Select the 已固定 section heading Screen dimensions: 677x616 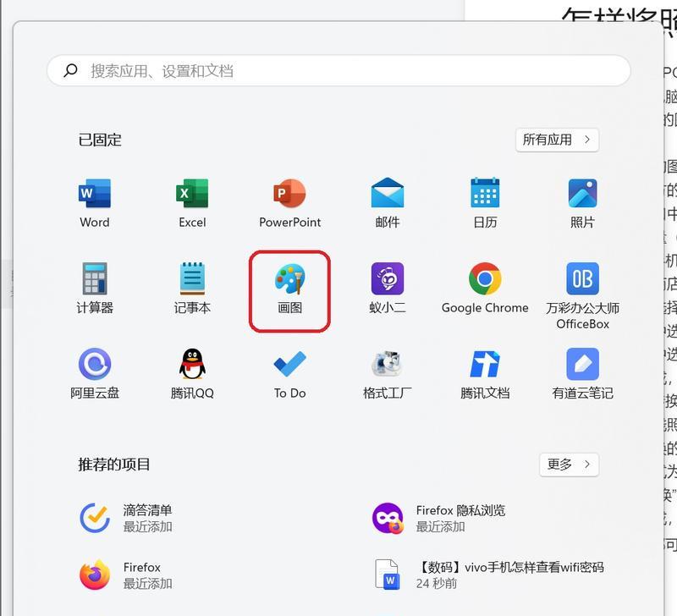coord(100,140)
